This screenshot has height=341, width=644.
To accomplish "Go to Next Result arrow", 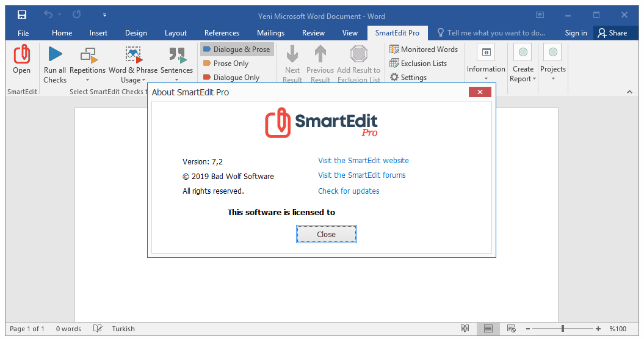I will [x=292, y=54].
